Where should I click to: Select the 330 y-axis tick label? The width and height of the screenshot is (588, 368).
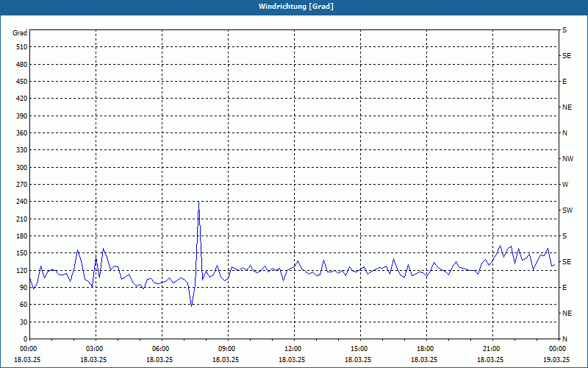tap(22, 150)
